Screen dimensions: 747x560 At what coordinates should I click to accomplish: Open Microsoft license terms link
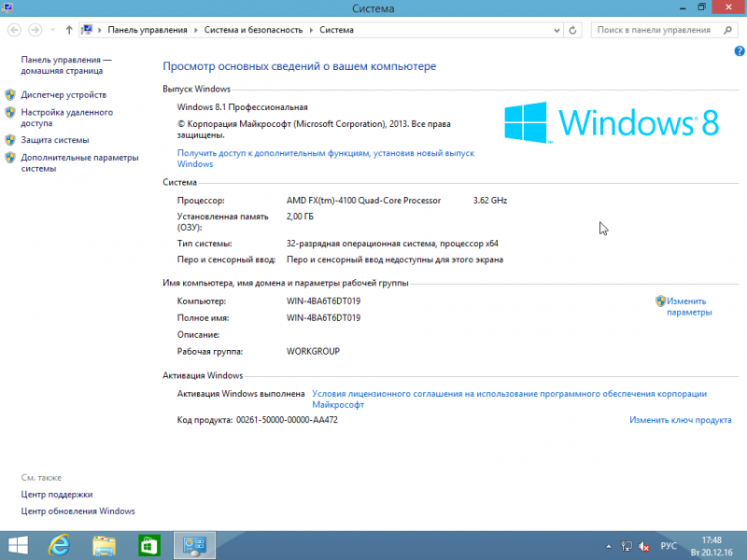pos(509,399)
